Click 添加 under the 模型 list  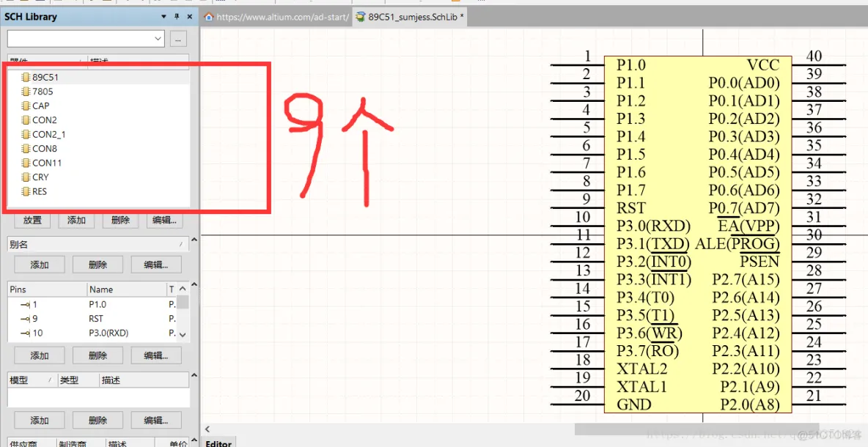click(40, 420)
